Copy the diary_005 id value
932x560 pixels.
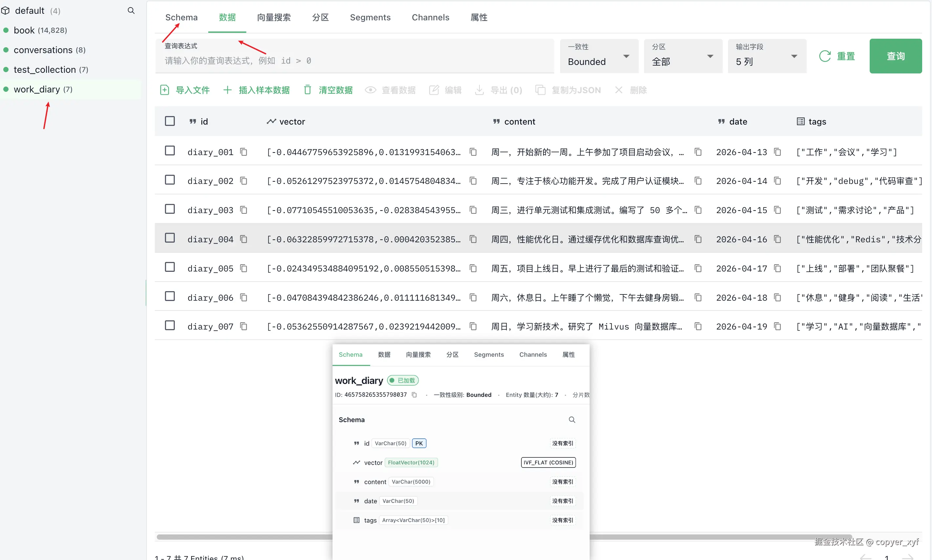click(x=244, y=268)
